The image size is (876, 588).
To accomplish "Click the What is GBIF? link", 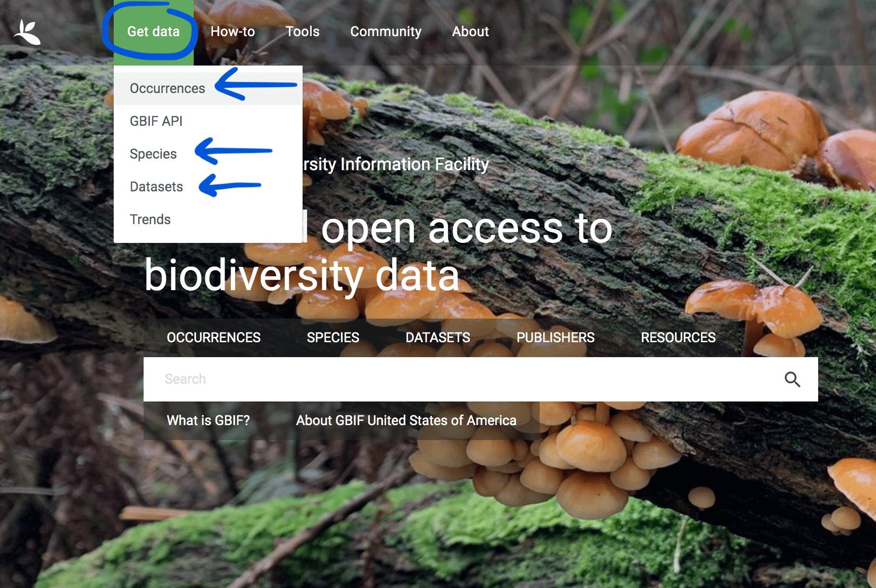I will pos(208,420).
